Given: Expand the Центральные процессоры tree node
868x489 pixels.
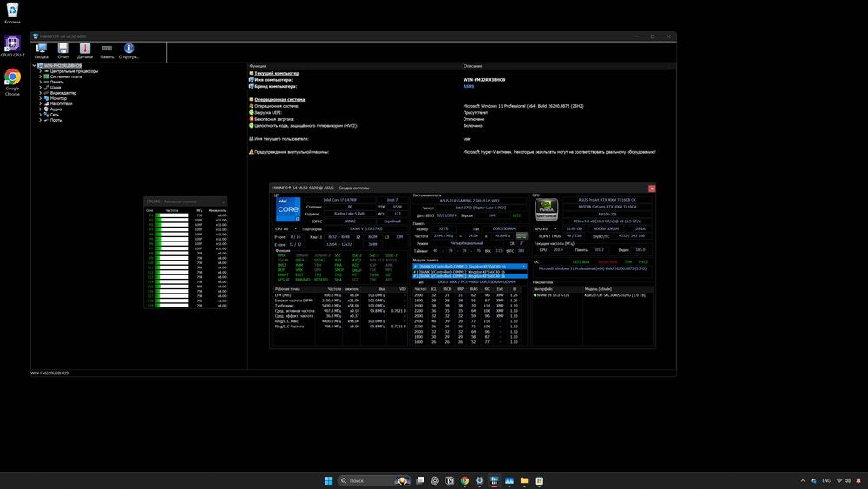Looking at the screenshot, I should click(x=41, y=71).
